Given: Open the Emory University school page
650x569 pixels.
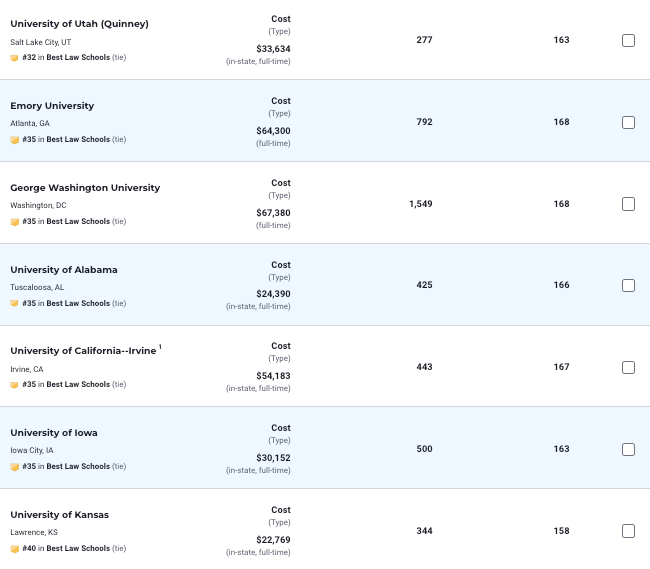Looking at the screenshot, I should pyautogui.click(x=52, y=106).
